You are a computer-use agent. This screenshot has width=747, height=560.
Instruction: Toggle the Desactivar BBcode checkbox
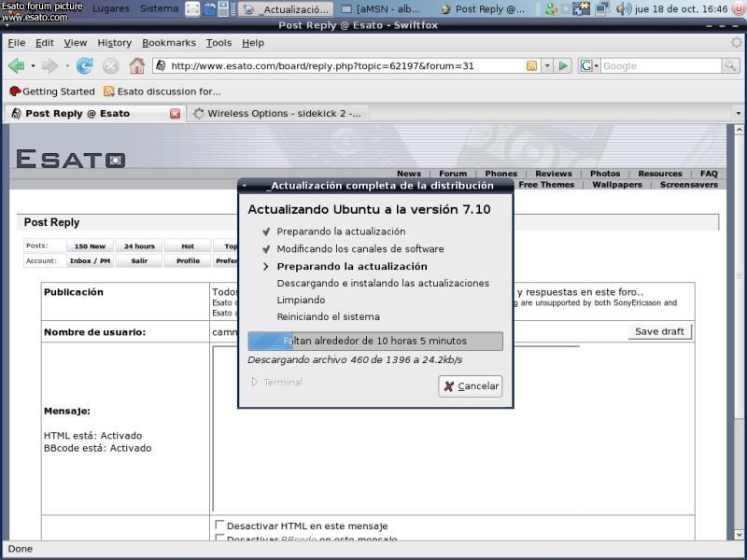point(220,539)
